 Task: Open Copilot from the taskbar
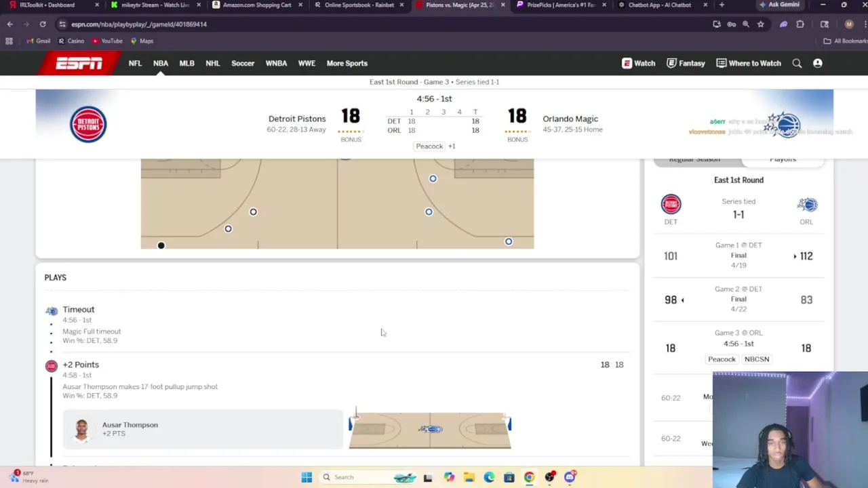coord(449,477)
